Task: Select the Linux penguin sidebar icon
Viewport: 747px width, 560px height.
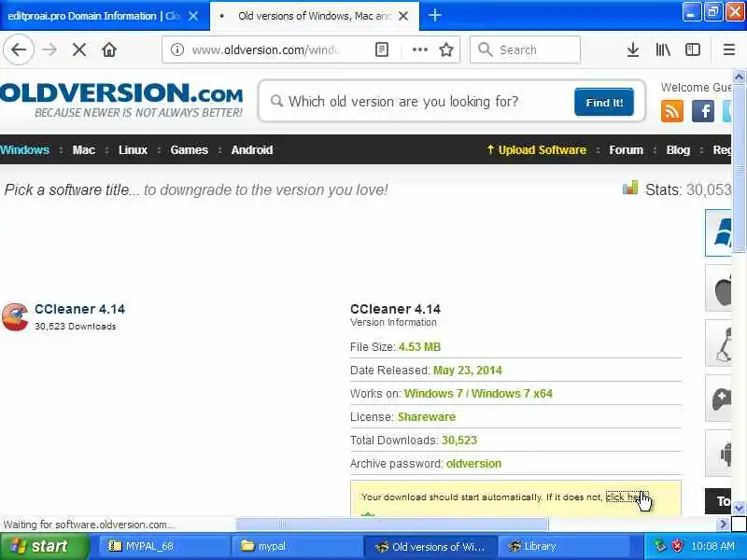Action: [718, 343]
